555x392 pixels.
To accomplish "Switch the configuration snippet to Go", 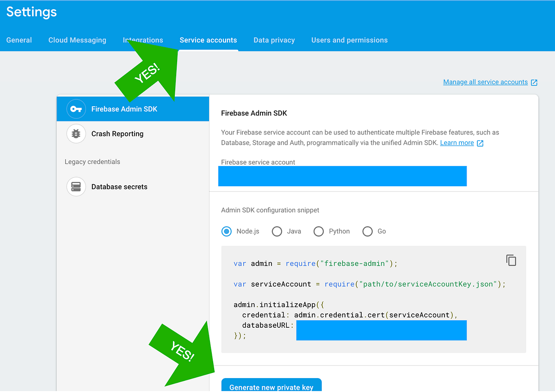I will point(367,231).
